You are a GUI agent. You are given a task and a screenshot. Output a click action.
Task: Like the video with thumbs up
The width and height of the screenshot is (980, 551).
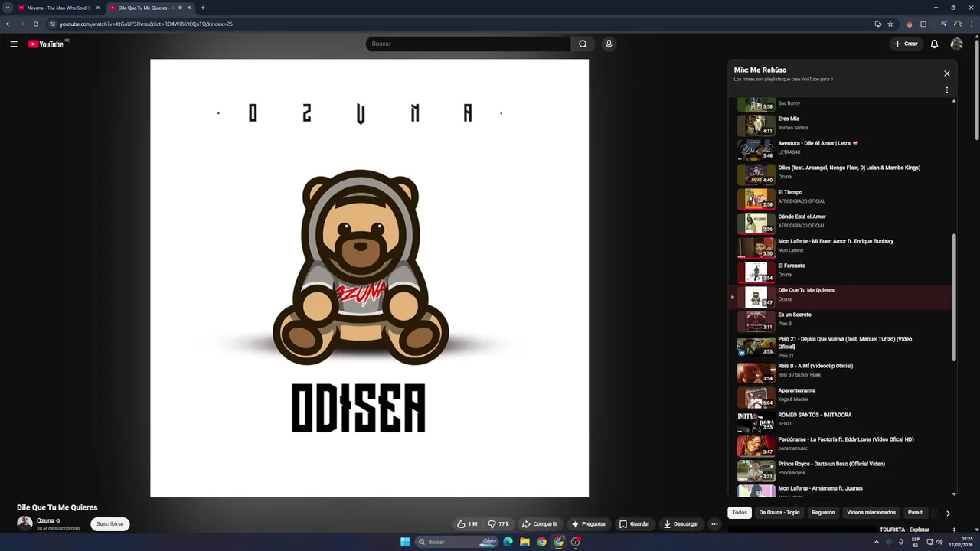click(x=467, y=524)
